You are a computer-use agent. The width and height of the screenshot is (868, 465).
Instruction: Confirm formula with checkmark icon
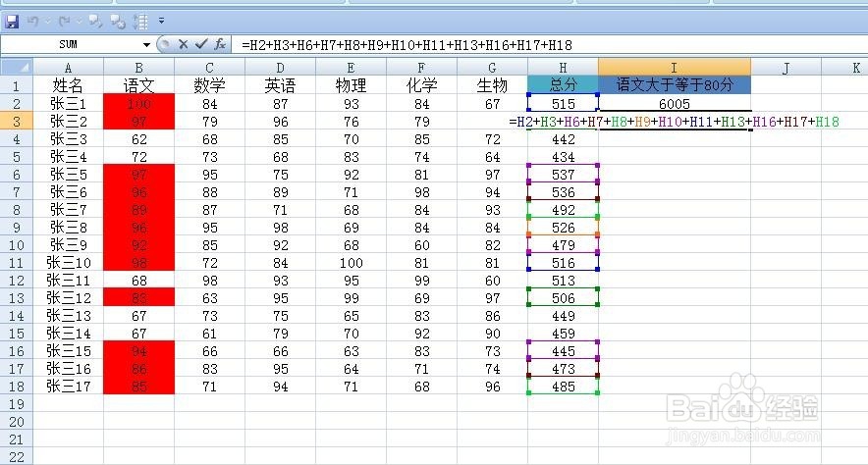point(201,44)
